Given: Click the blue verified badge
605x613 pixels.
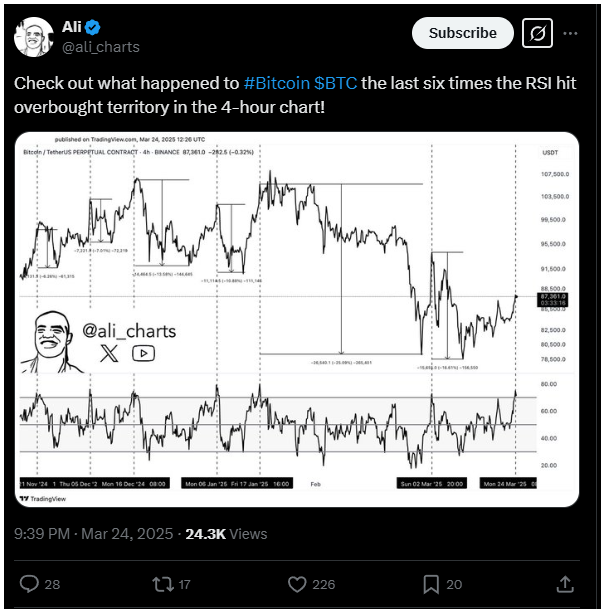Looking at the screenshot, I should tap(93, 27).
